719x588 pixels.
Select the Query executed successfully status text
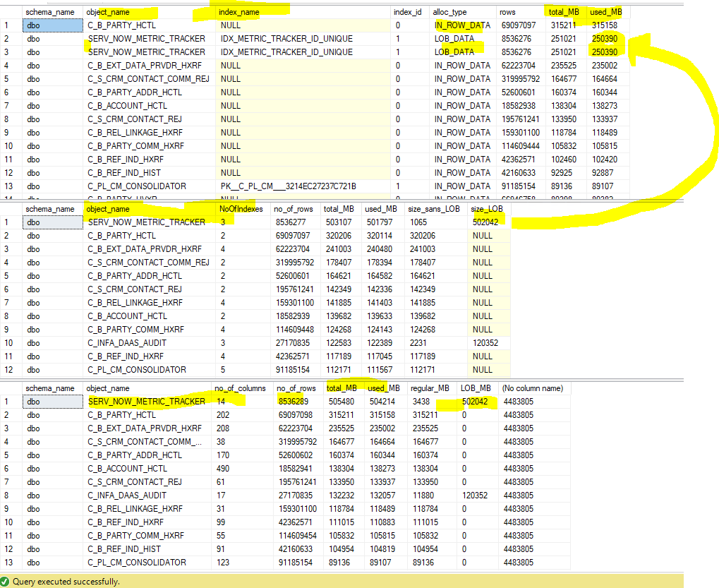point(67,580)
